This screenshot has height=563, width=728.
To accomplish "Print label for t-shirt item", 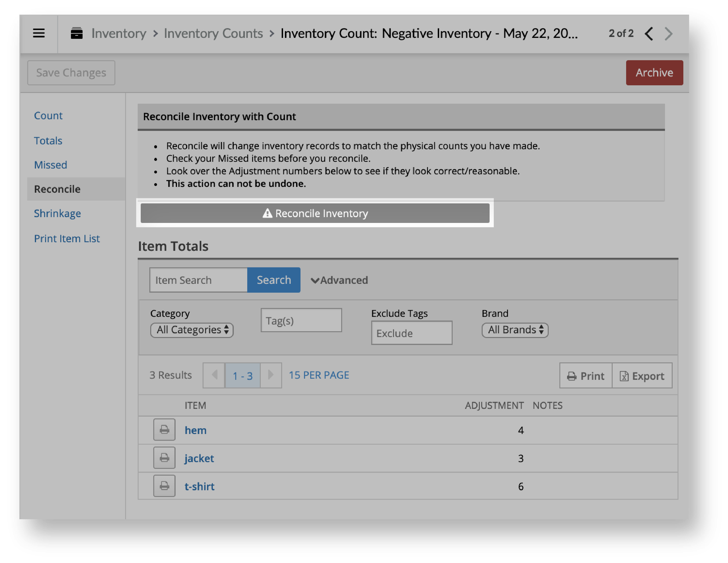I will point(164,486).
